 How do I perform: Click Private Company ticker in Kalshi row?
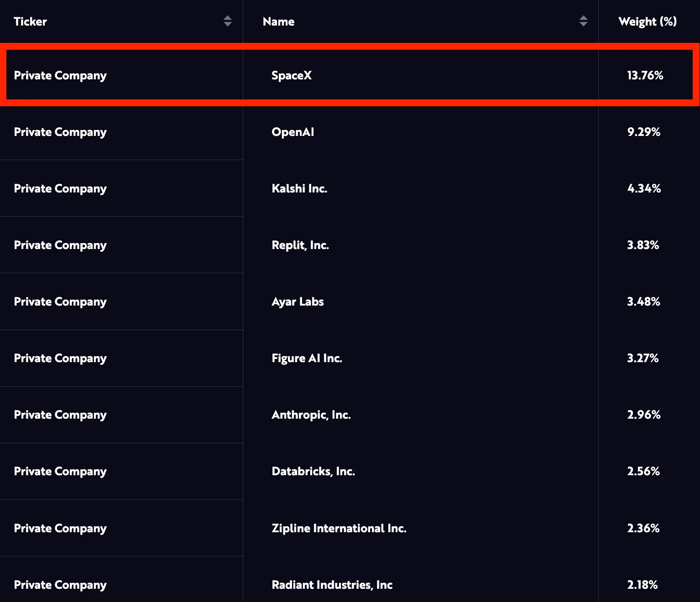point(60,188)
